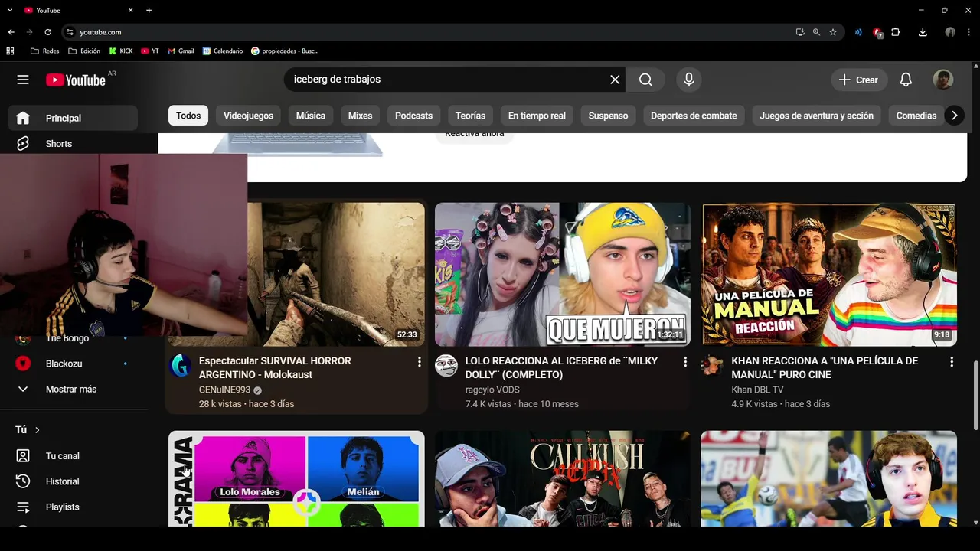Open the Khan DBL TV channel name
This screenshot has height=551, width=980.
[757, 390]
